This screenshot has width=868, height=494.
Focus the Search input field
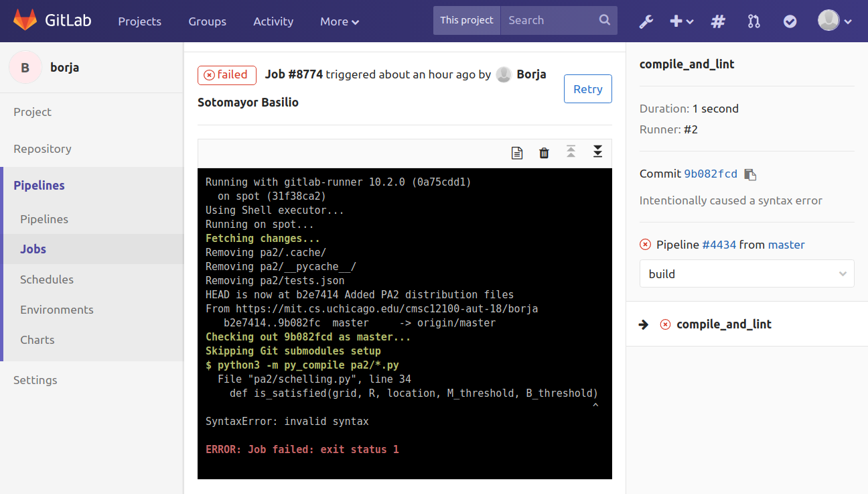(x=551, y=20)
